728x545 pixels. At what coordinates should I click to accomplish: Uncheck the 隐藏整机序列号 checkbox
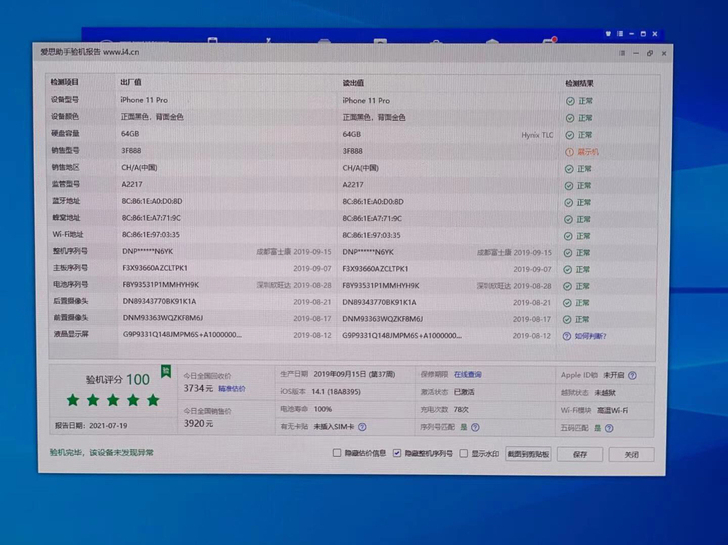point(397,453)
